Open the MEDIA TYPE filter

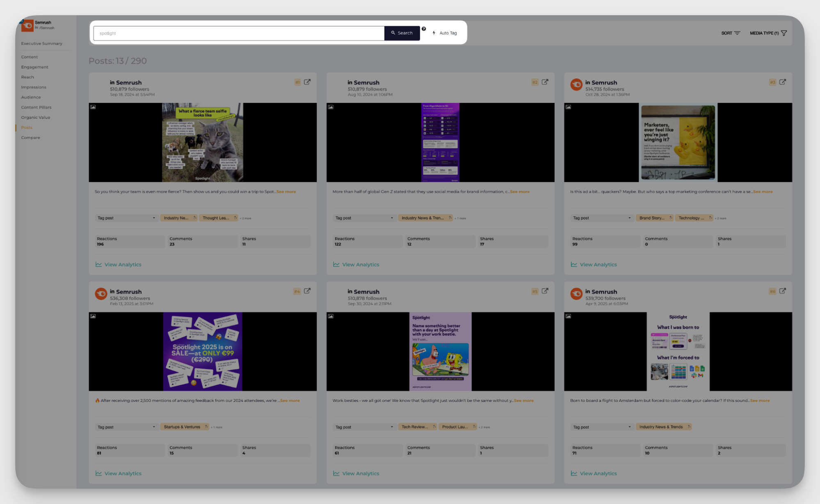click(x=768, y=33)
